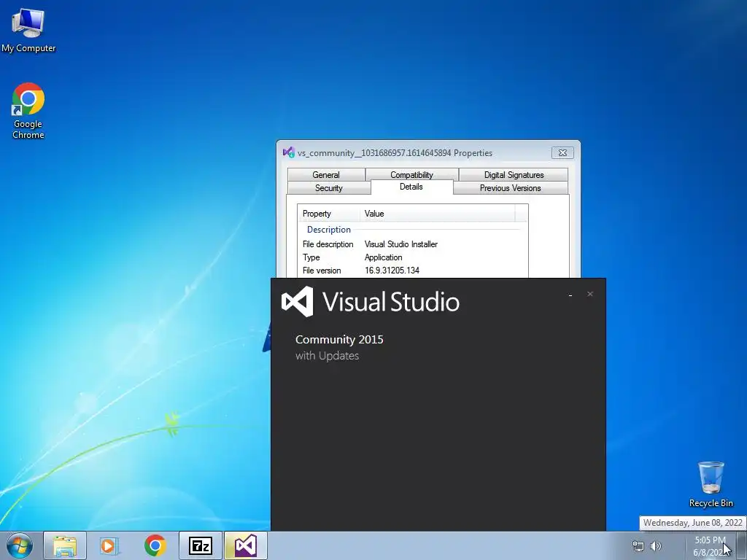Close the Properties dialog

[x=562, y=153]
